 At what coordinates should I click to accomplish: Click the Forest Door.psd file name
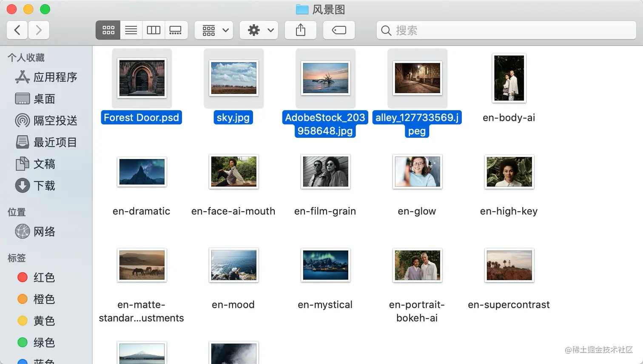(x=142, y=117)
